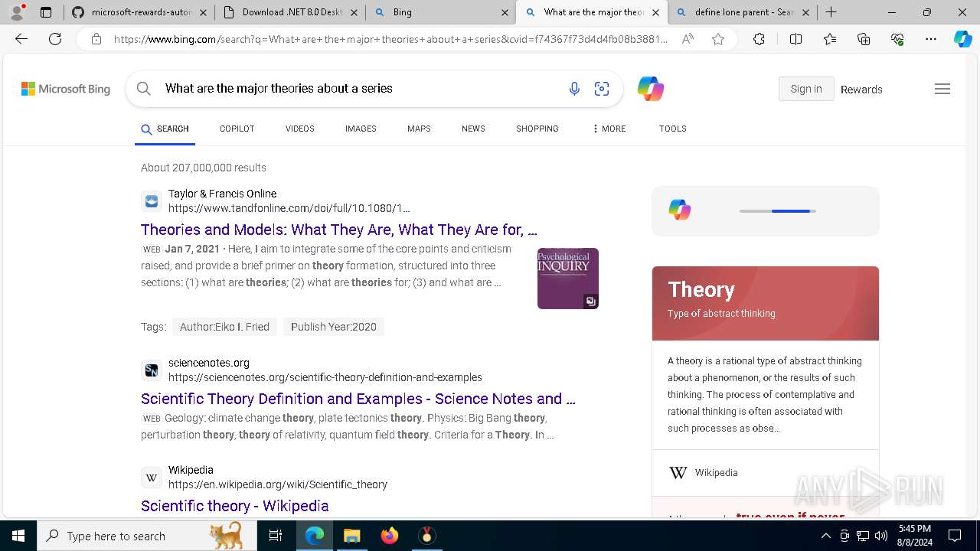980x551 pixels.
Task: Open sciencenotes.org URL link
Action: (325, 377)
